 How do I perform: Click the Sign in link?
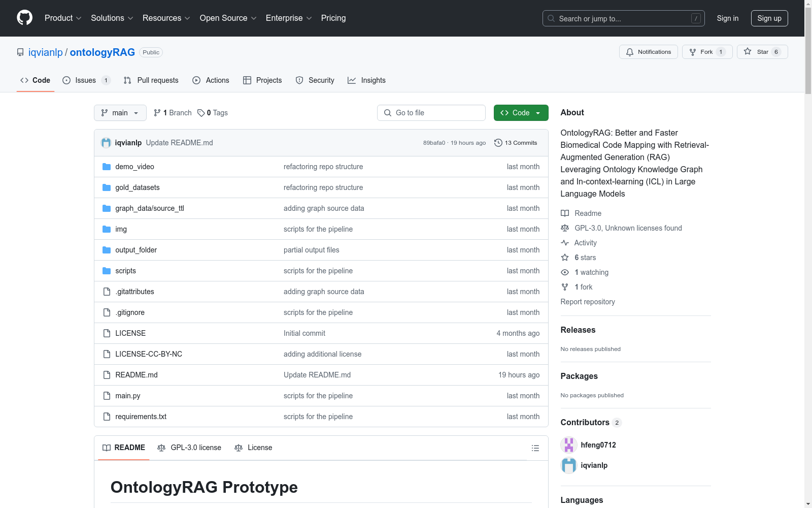point(728,18)
